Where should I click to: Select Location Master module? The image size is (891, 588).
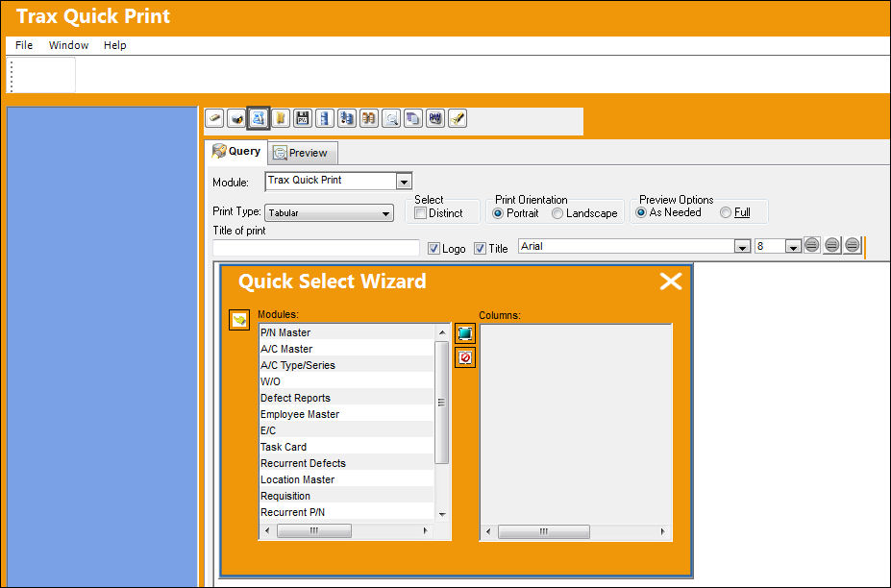coord(347,479)
